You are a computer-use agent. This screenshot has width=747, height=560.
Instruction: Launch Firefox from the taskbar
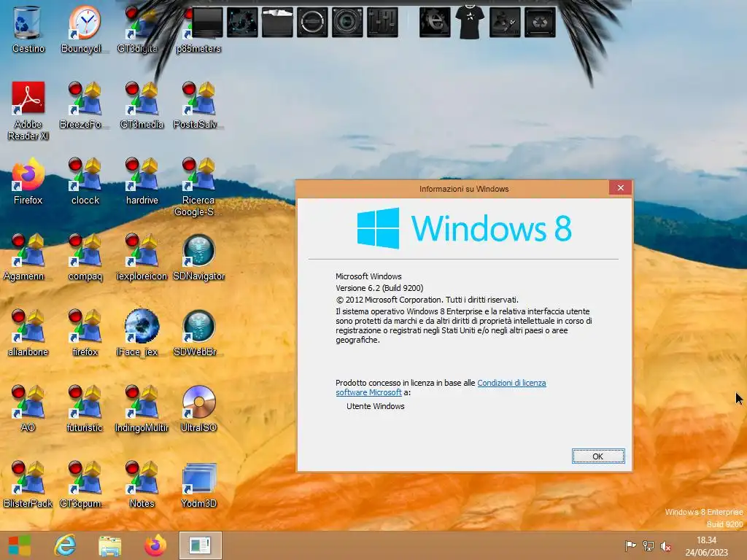coord(155,545)
